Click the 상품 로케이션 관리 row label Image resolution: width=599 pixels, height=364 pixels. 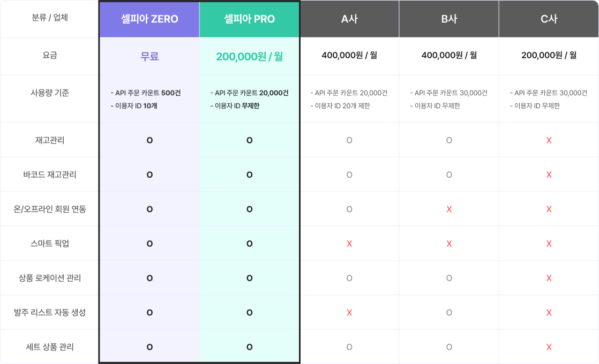click(50, 278)
